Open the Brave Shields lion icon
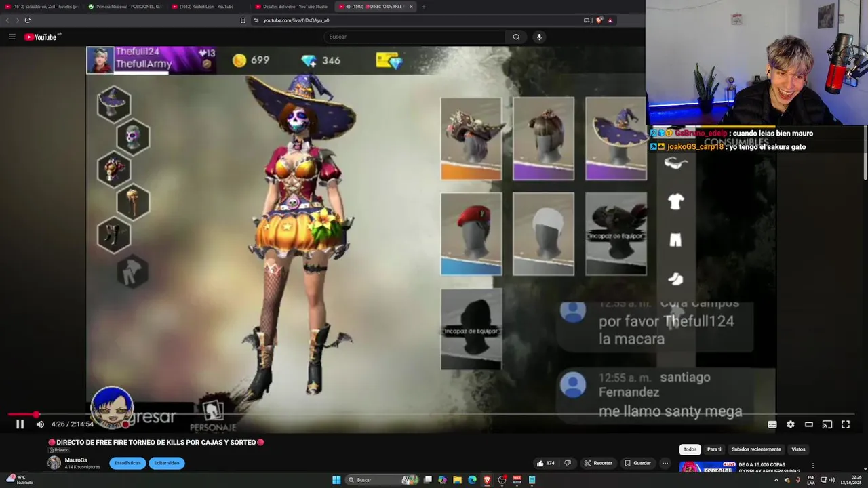Image resolution: width=868 pixels, height=488 pixels. 599,20
